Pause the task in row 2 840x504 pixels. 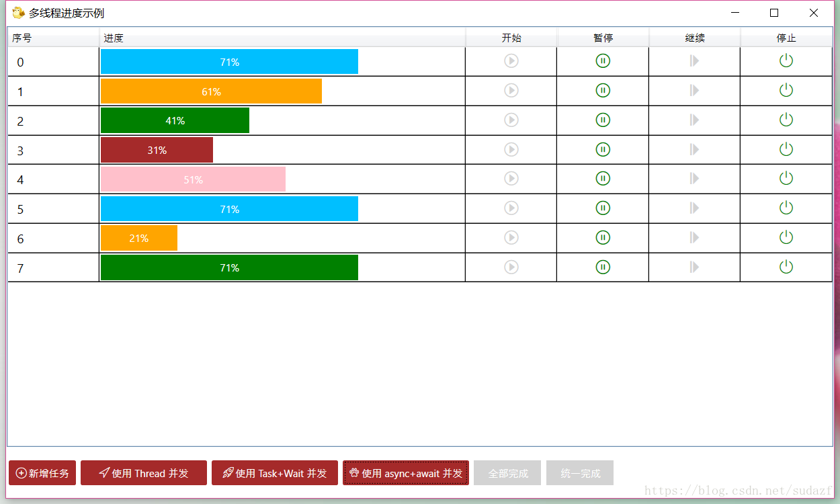click(603, 120)
